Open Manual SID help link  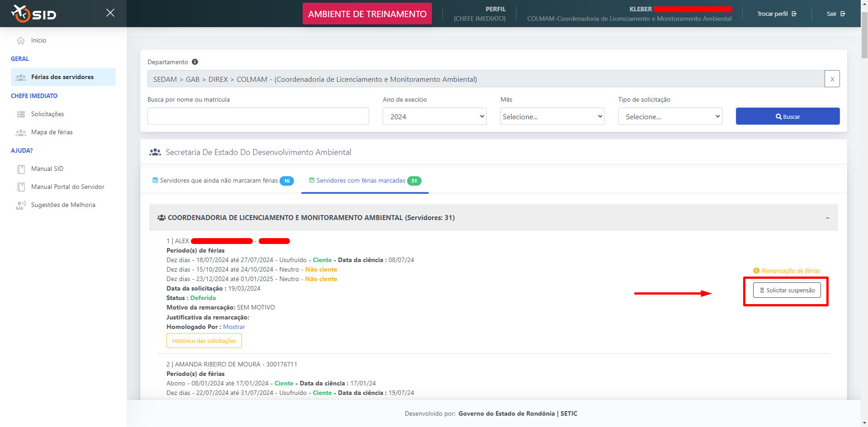click(x=47, y=169)
